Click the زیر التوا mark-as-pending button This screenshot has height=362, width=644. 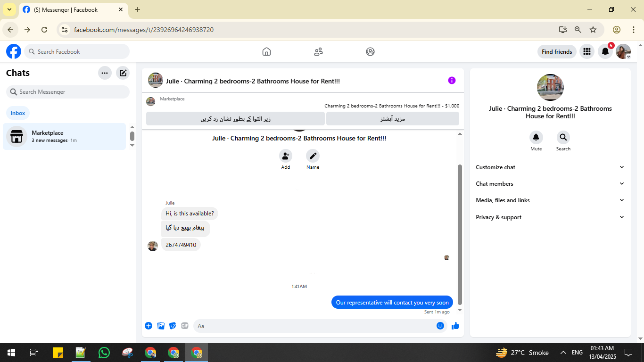pos(235,119)
